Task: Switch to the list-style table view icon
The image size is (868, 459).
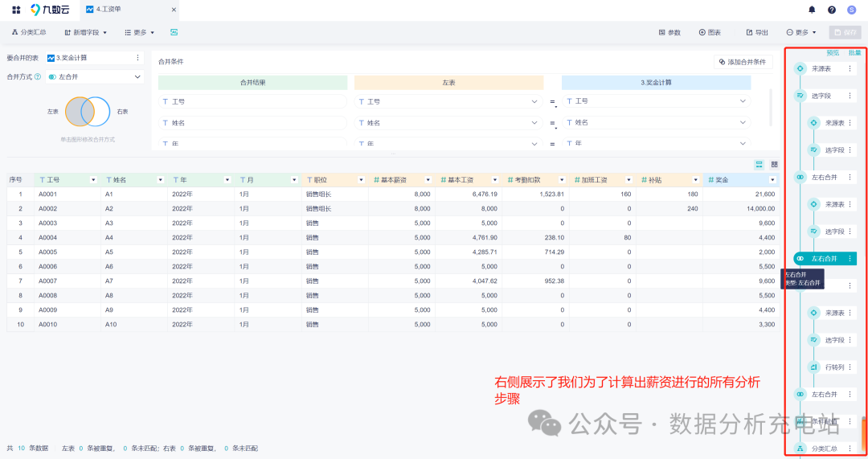Action: coord(759,165)
